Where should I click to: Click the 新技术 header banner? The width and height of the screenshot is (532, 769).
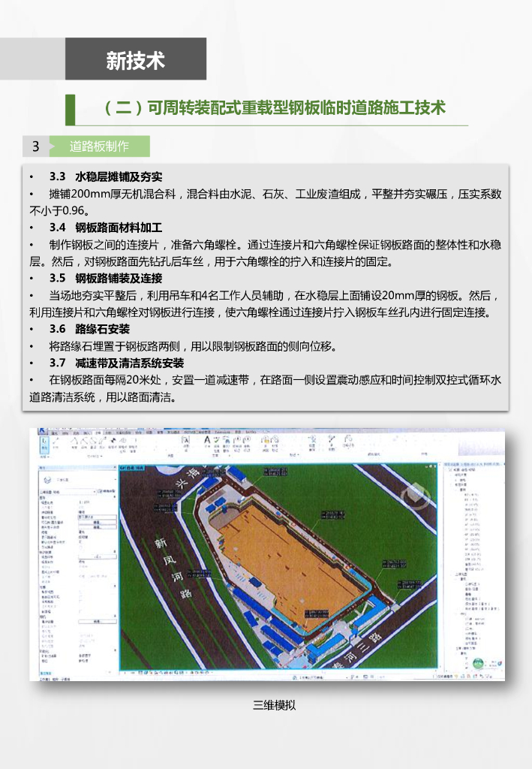tap(136, 59)
